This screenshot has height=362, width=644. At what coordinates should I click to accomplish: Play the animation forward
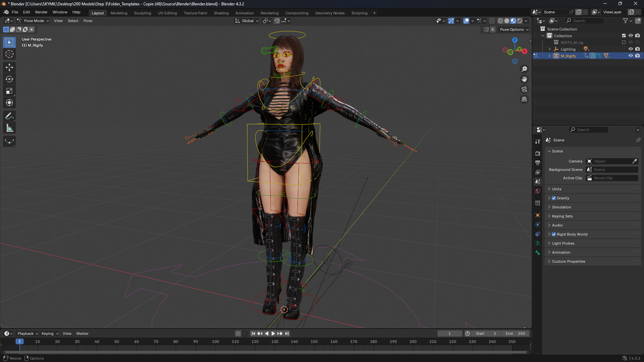point(273,334)
